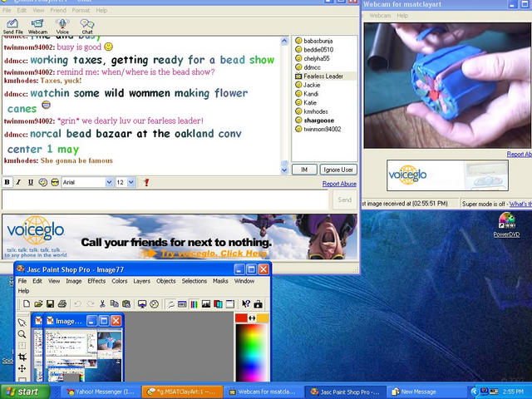
Task: Click the Save floppy icon in Paint Shop Pro
Action: tap(50, 304)
